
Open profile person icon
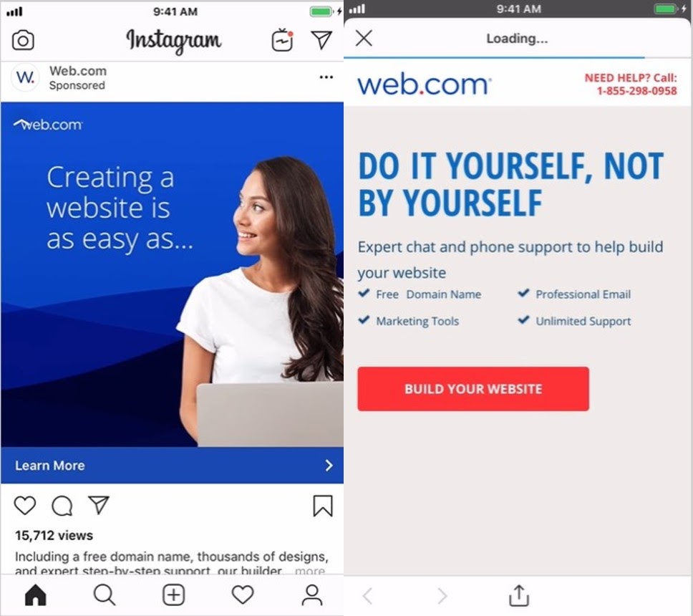click(x=312, y=595)
